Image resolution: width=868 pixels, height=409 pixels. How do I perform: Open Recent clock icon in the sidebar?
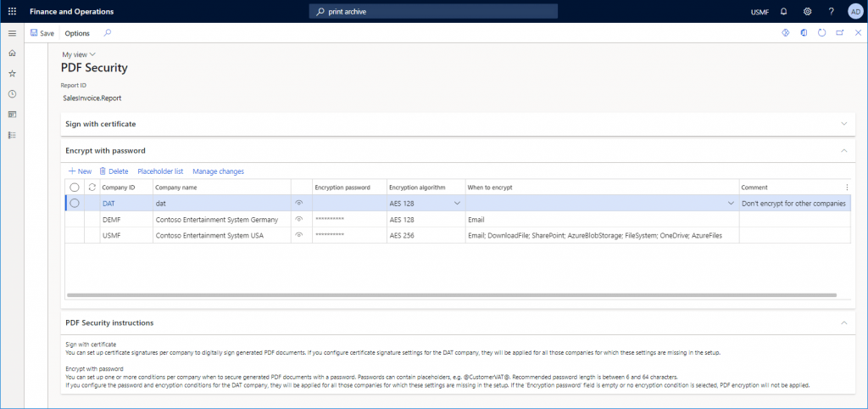tap(12, 93)
